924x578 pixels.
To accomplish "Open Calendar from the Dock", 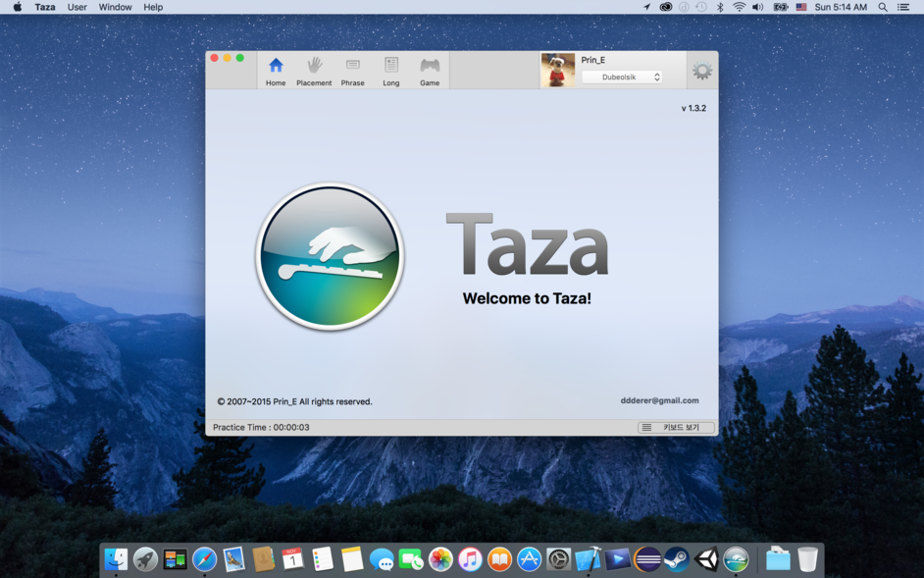I will point(293,558).
